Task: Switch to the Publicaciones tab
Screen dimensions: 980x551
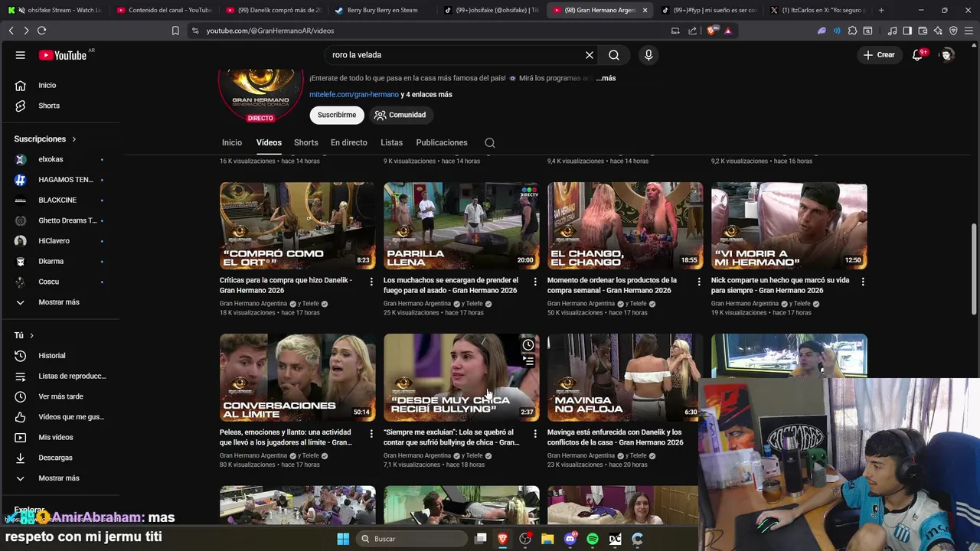Action: (442, 143)
